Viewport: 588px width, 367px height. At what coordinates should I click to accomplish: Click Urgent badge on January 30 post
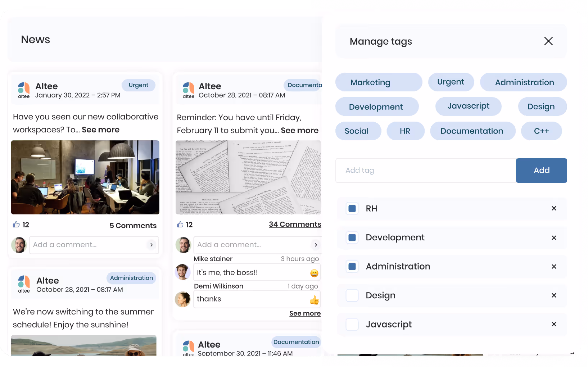(139, 85)
